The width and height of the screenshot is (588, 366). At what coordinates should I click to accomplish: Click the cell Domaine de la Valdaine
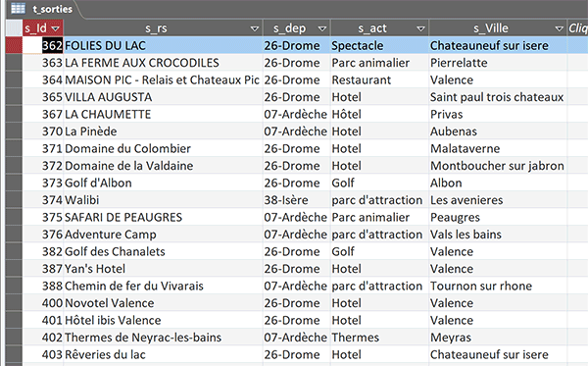[x=163, y=166]
